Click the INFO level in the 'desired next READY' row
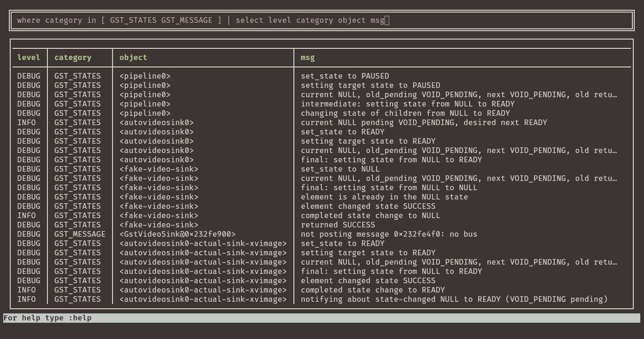Image resolution: width=644 pixels, height=339 pixels. pos(27,123)
